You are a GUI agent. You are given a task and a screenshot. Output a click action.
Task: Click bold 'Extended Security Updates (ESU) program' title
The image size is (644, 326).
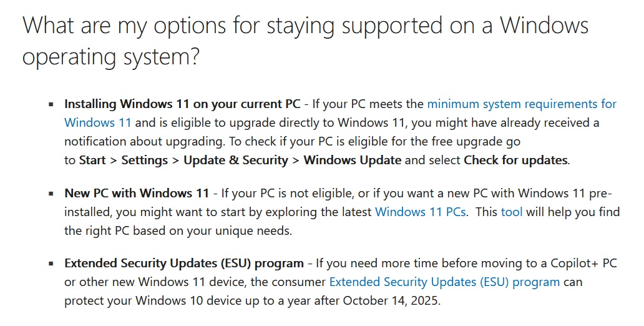tap(184, 263)
